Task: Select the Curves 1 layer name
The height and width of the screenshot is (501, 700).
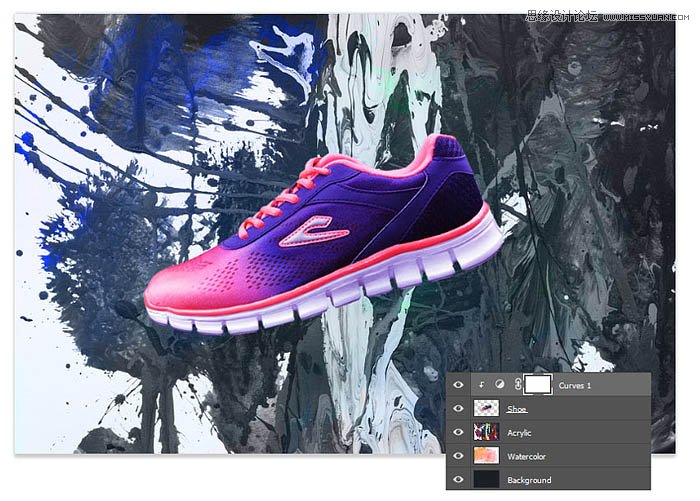Action: [577, 385]
